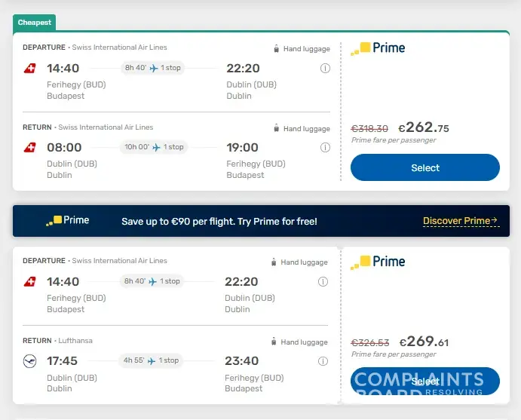This screenshot has width=521, height=420.
Task: Select the €269.61 Prime fare
Action: 425,382
